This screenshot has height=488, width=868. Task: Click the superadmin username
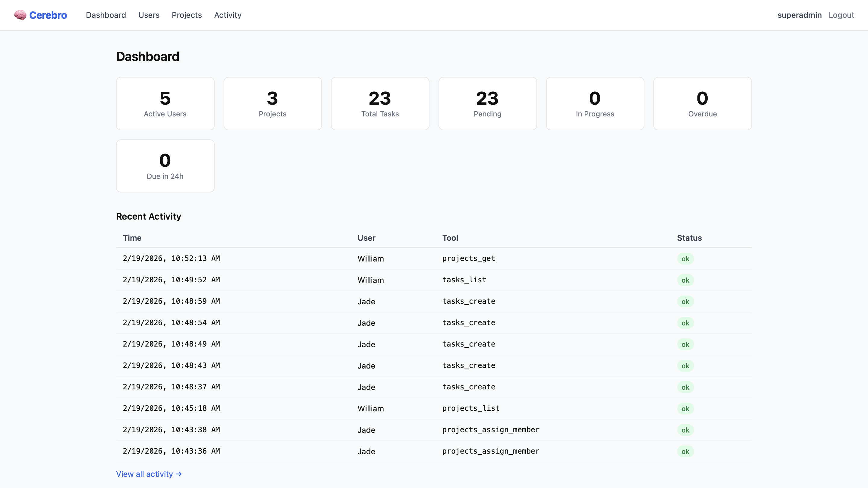point(800,15)
